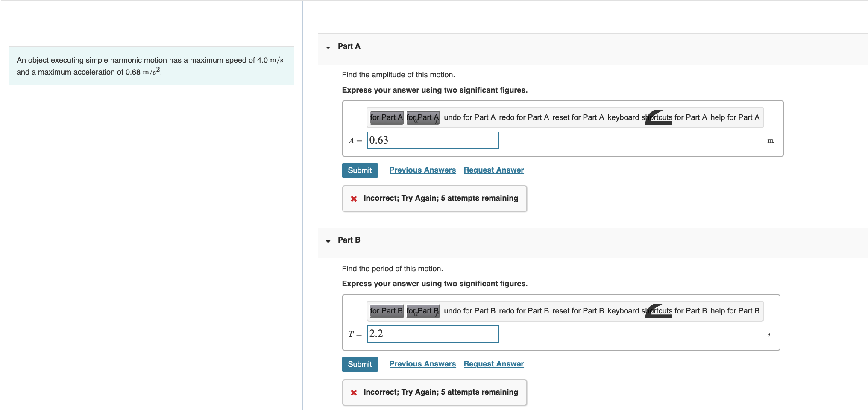Open Previous Answers for Part B
868x410 pixels.
[x=422, y=364]
